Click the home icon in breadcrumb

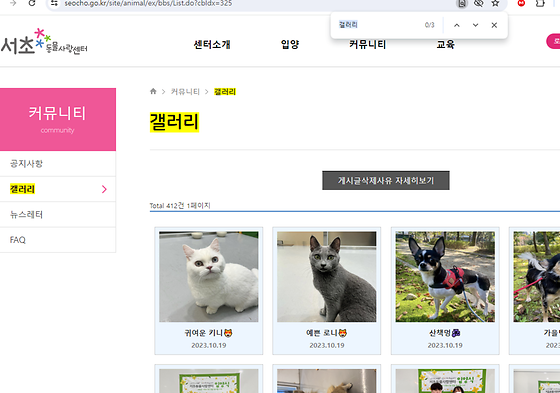tap(153, 91)
